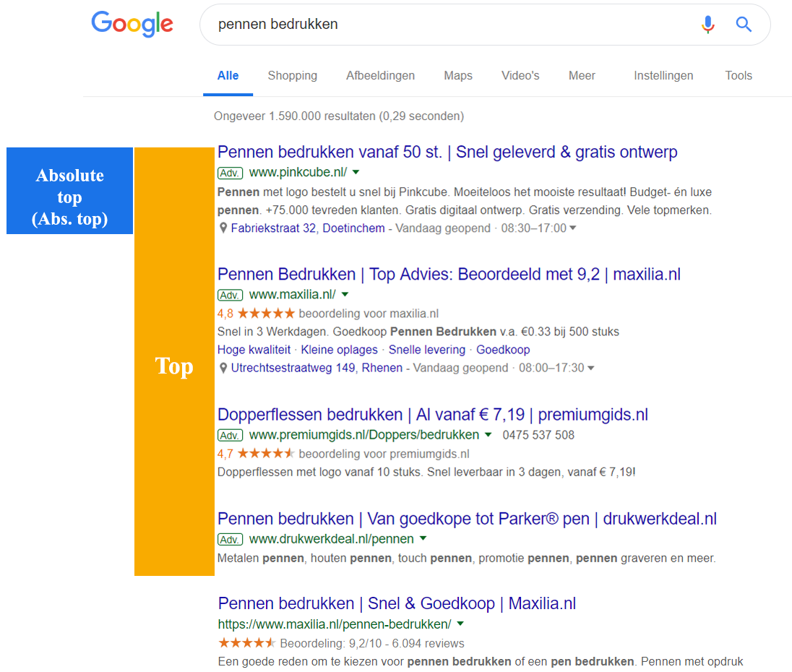
Task: Expand opening hours 08:00–17:30 dropdown
Action: [x=591, y=368]
